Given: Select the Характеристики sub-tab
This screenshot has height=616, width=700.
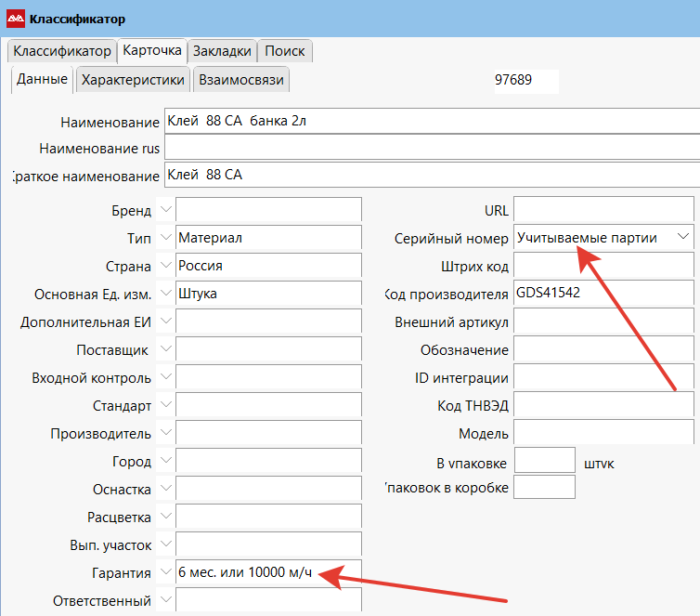Looking at the screenshot, I should click(134, 80).
